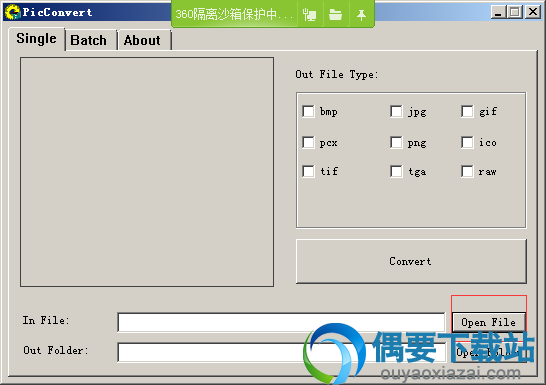Click the image preview area
Viewport: 546px width, 385px height.
pos(147,172)
